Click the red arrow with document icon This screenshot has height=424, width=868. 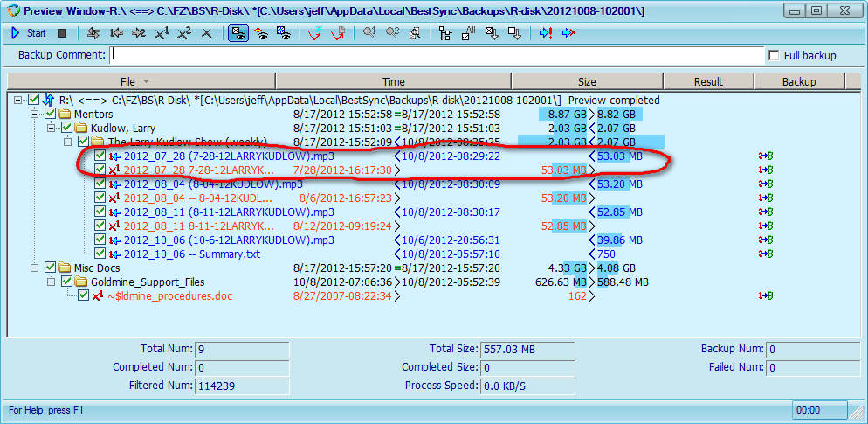tap(338, 33)
